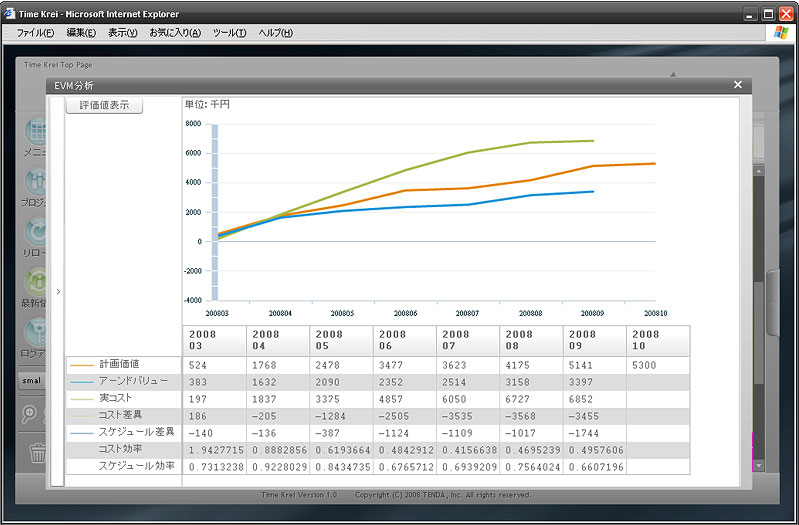Click the Internet Explorer icon in title bar

pos(9,14)
